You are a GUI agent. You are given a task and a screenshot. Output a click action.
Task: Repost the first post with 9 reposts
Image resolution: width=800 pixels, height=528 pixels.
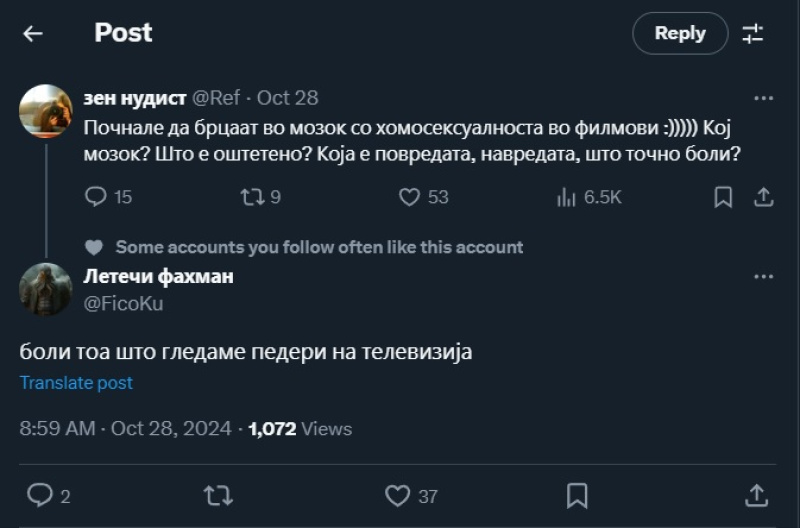[x=251, y=197]
